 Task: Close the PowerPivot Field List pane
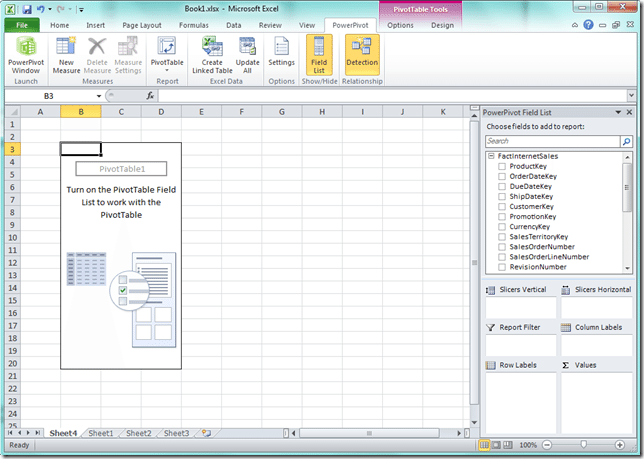point(630,112)
